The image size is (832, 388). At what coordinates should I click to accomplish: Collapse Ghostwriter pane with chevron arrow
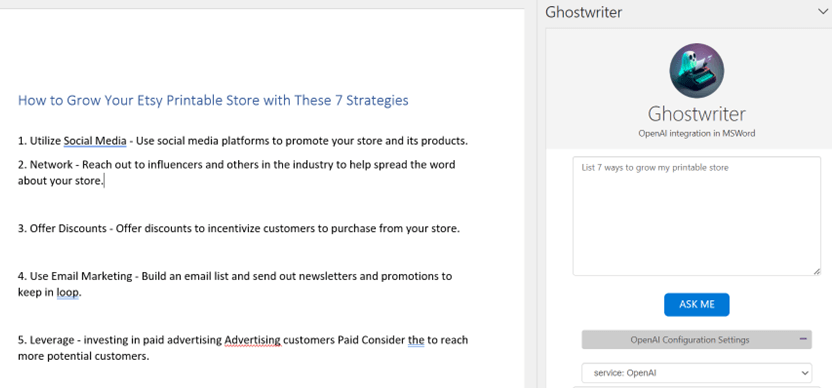pos(823,12)
